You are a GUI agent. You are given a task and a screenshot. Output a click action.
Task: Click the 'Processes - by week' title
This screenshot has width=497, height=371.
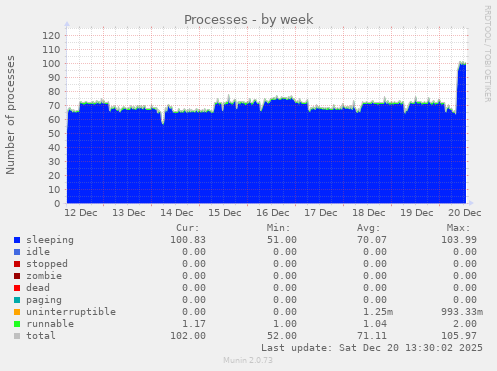pyautogui.click(x=248, y=19)
